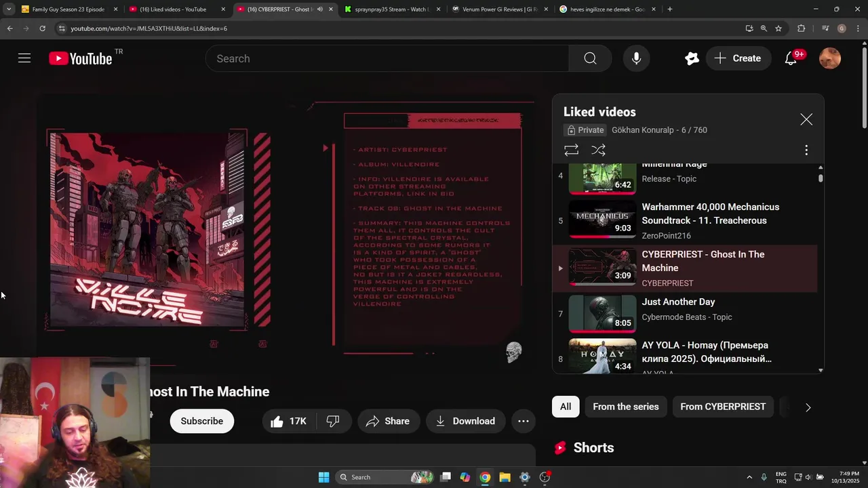Select the From the series chip
Image resolution: width=868 pixels, height=488 pixels.
625,407
